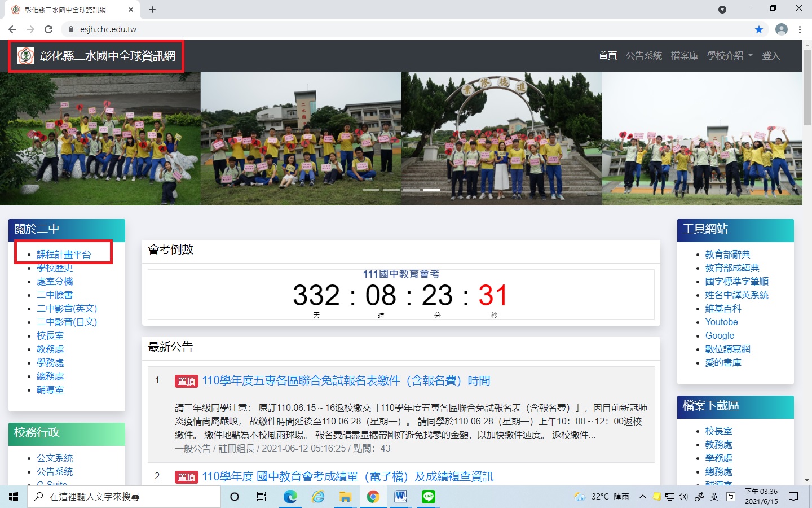Screen dimensions: 812x508
Task: Bookmark this page with the star icon
Action: (x=759, y=29)
